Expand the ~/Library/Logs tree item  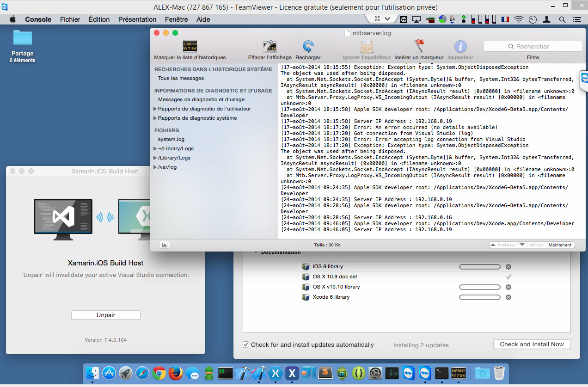[x=155, y=149]
